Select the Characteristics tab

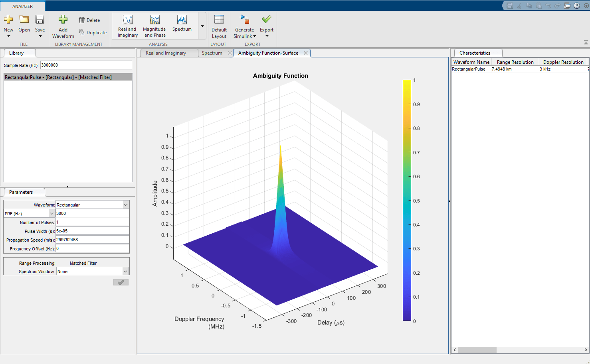tap(478, 53)
